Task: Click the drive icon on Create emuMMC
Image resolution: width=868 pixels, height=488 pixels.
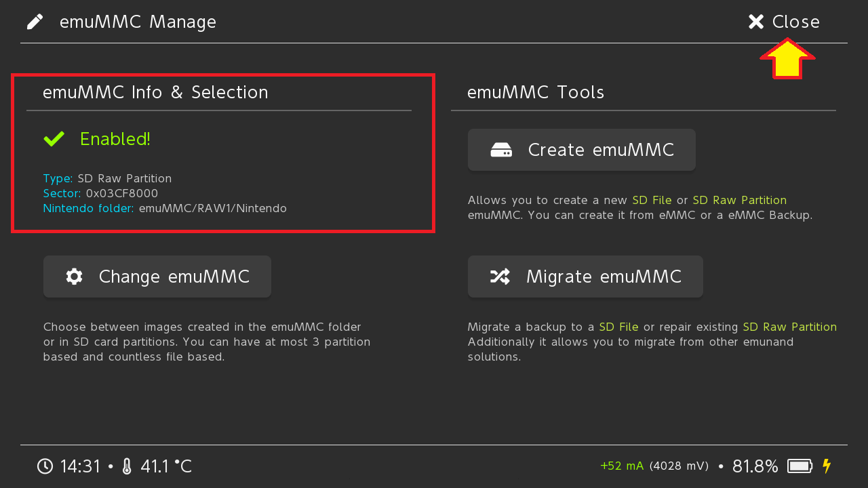Action: coord(501,150)
